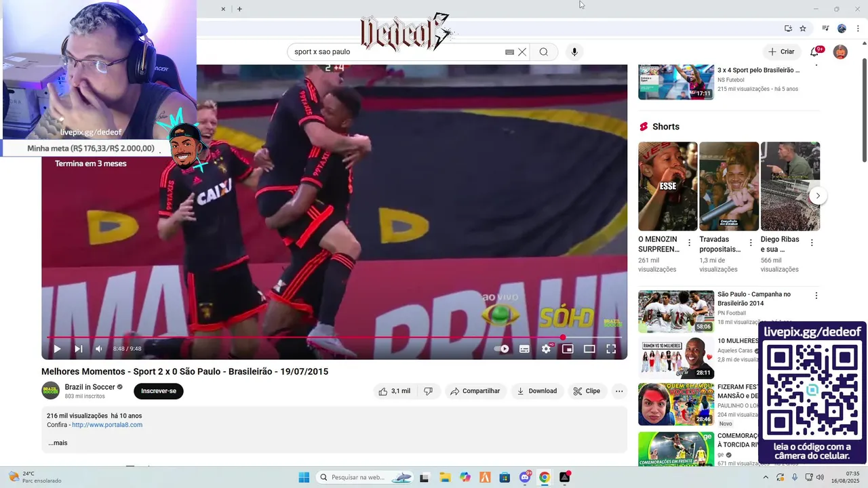Switch to theater mode
Image resolution: width=868 pixels, height=488 pixels.
pyautogui.click(x=589, y=349)
